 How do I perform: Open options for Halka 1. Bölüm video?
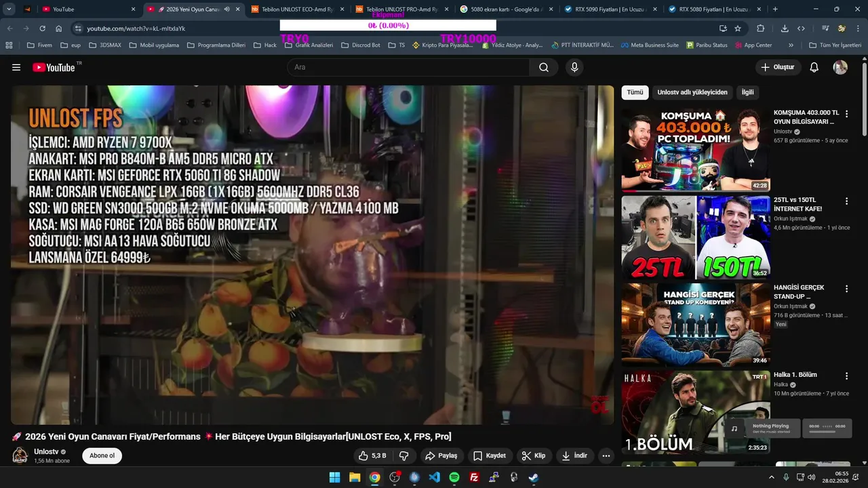846,376
